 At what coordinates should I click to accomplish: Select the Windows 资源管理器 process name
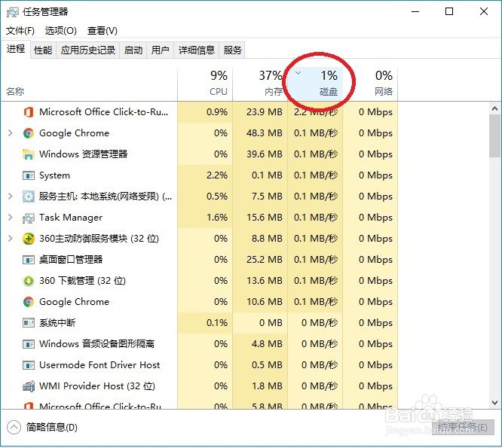[x=83, y=154]
